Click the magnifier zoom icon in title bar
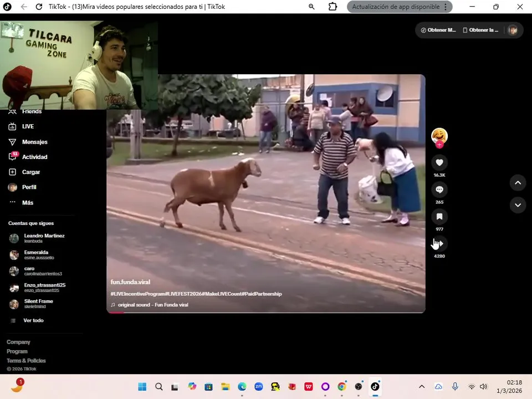Viewport: 532px width, 399px height. [x=311, y=7]
